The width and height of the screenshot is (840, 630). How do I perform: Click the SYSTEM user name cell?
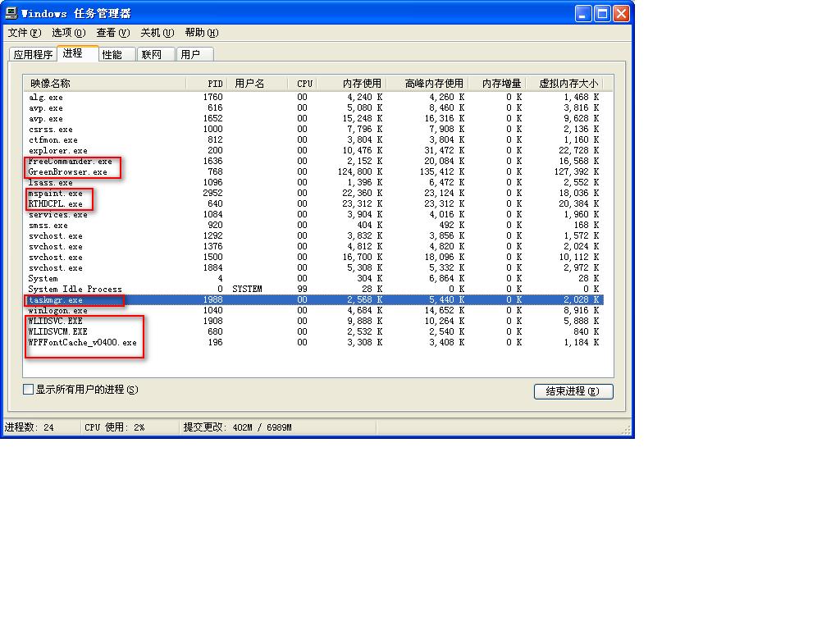(247, 290)
